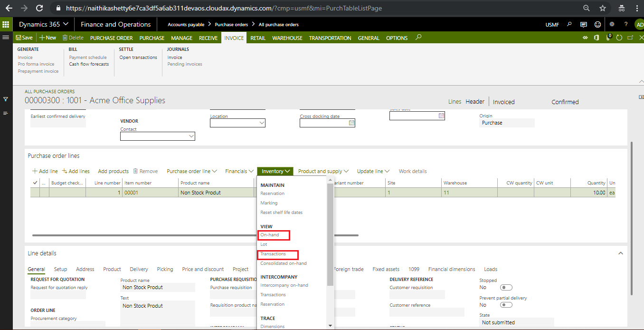
Task: Select Consolidated on-hand in Inventory menu
Action: point(284,263)
